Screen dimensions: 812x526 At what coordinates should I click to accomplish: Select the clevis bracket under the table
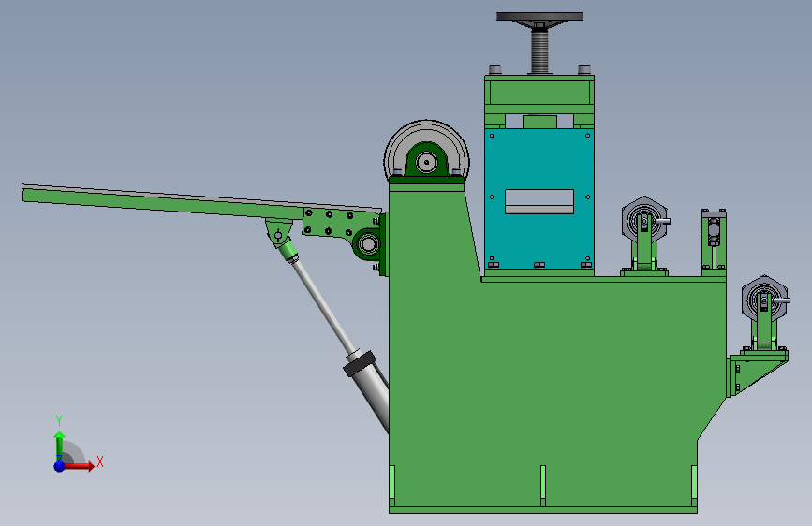278,232
